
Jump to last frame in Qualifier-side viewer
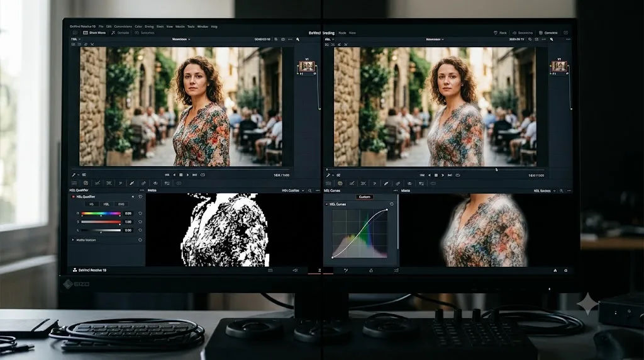point(195,175)
